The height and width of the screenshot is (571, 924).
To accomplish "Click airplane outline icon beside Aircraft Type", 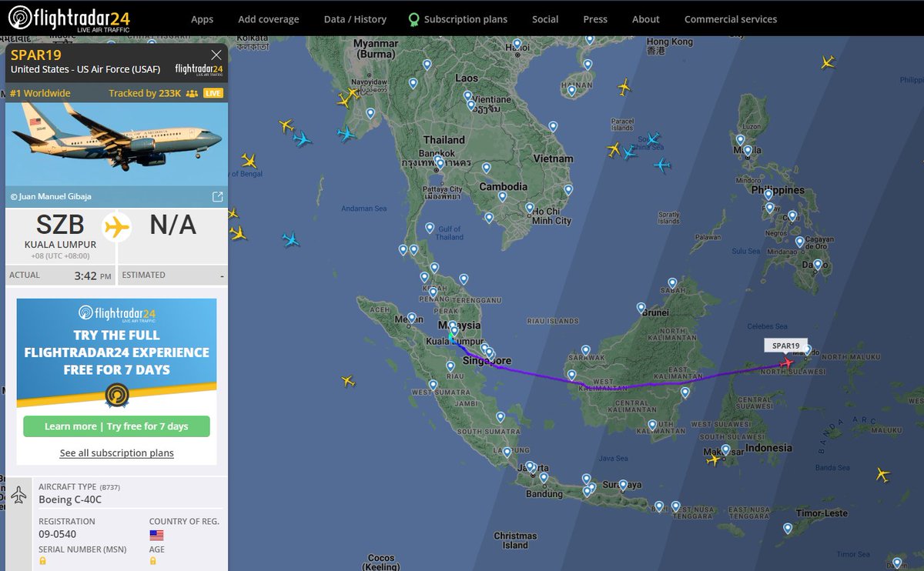I will pos(19,494).
